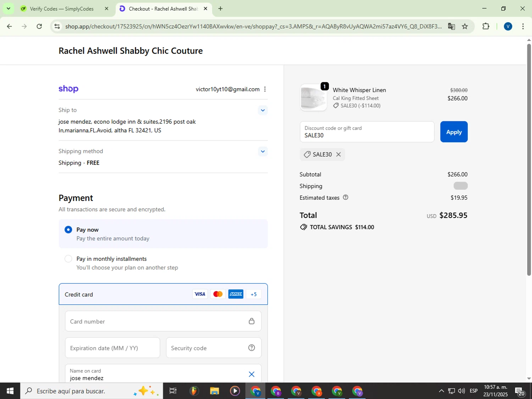Click the Card number input field
Screen dimensions: 532x399
pyautogui.click(x=156, y=321)
